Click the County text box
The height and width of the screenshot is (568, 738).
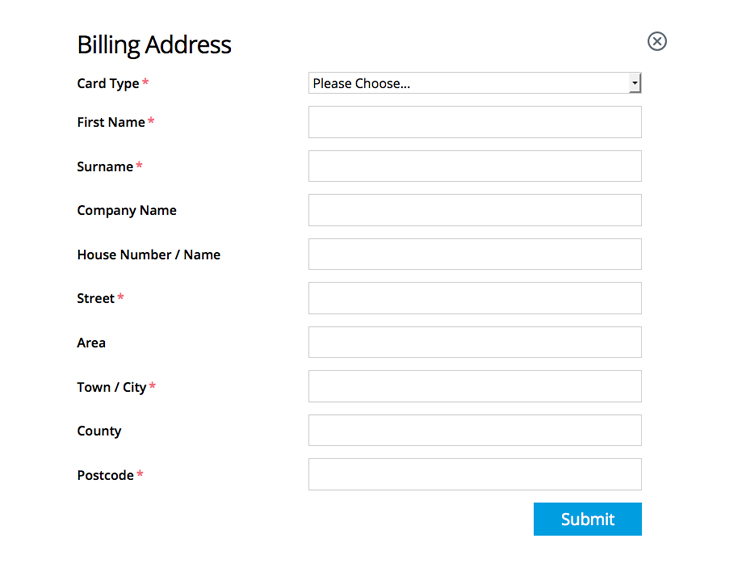click(474, 430)
